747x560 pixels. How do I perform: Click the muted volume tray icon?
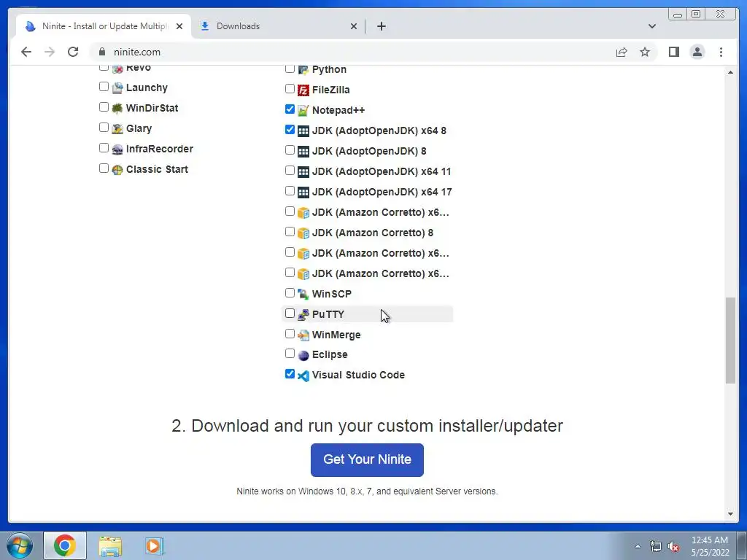[673, 547]
